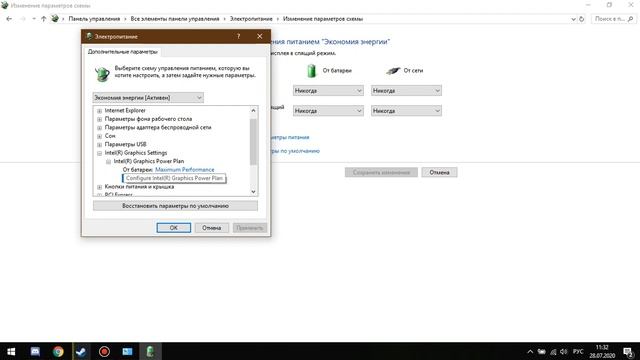Open the network tray icon
Screen dimensions: 640x360
pos(553,351)
